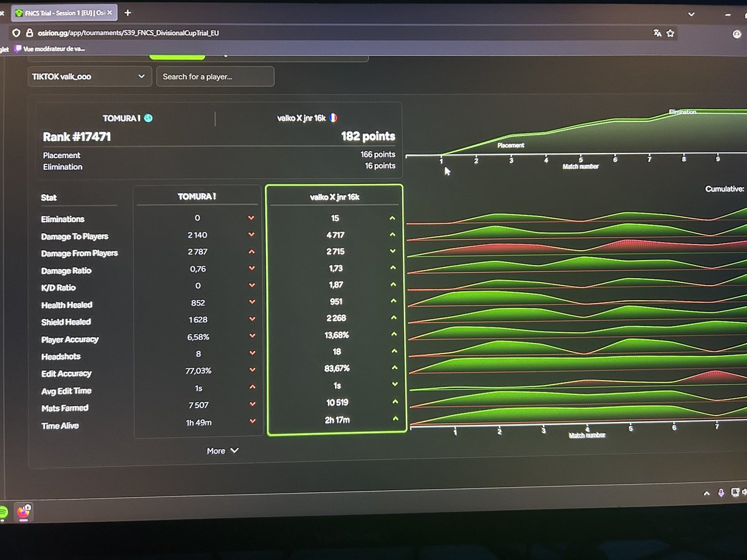Click the 166 points placement value
The height and width of the screenshot is (560, 747).
pyautogui.click(x=378, y=154)
